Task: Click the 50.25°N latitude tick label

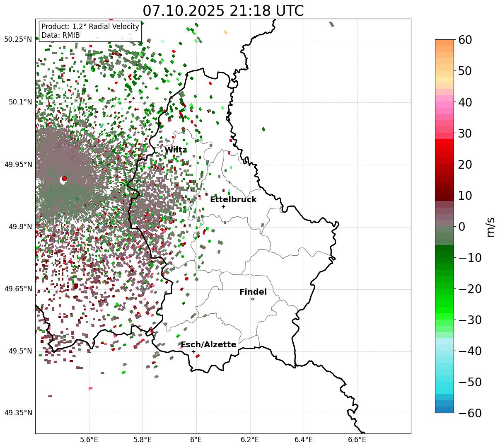Action: point(18,40)
